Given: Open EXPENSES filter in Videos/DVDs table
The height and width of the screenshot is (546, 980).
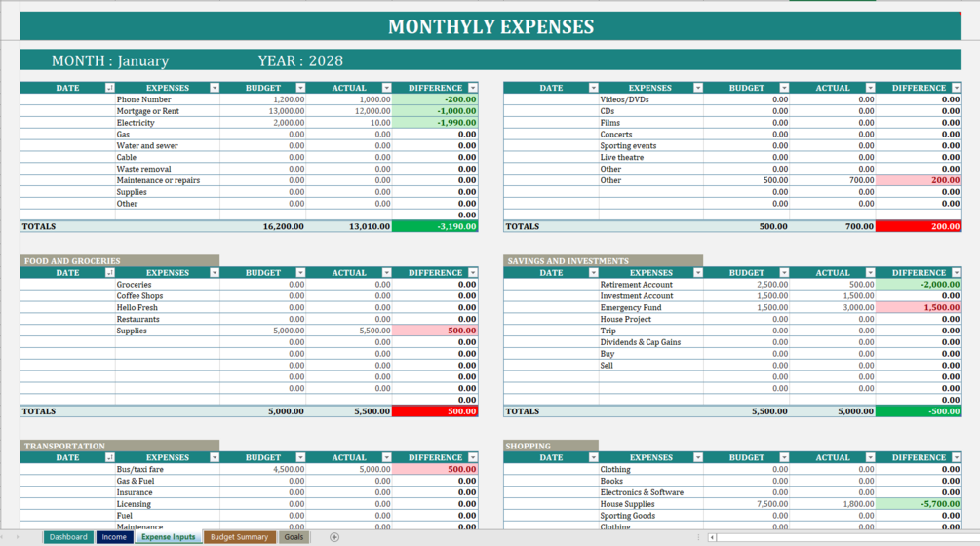Looking at the screenshot, I should pyautogui.click(x=698, y=88).
